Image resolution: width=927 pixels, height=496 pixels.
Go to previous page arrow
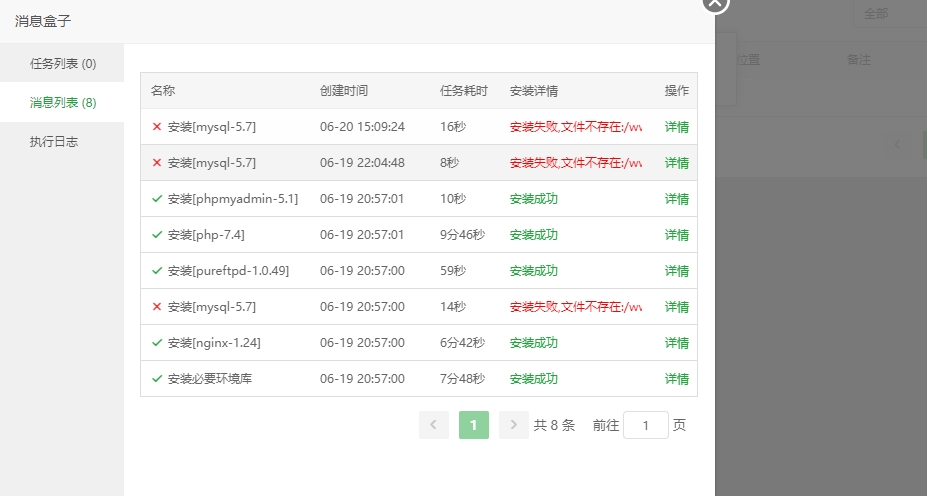pyautogui.click(x=433, y=425)
